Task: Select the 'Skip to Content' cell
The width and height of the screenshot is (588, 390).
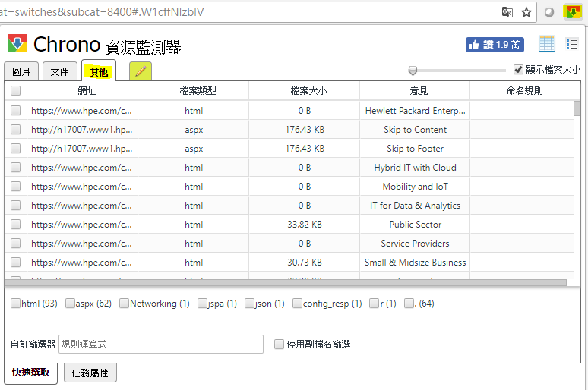Action: (x=415, y=130)
